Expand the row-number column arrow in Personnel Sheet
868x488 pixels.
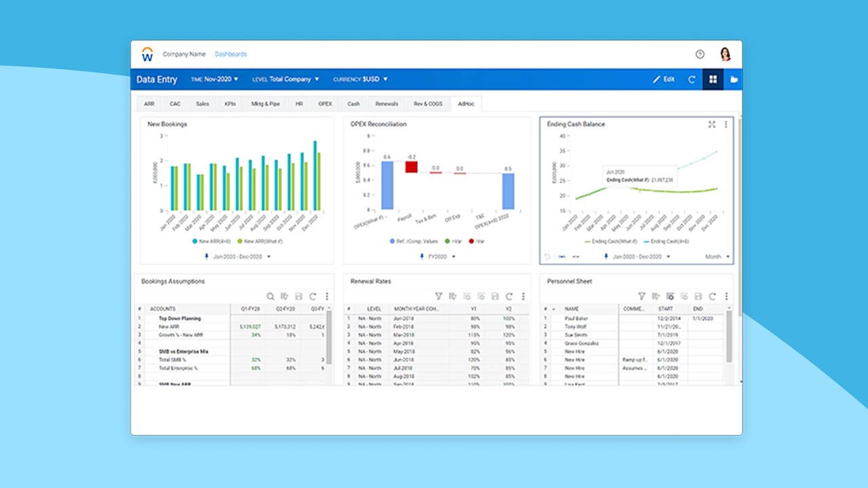[553, 309]
